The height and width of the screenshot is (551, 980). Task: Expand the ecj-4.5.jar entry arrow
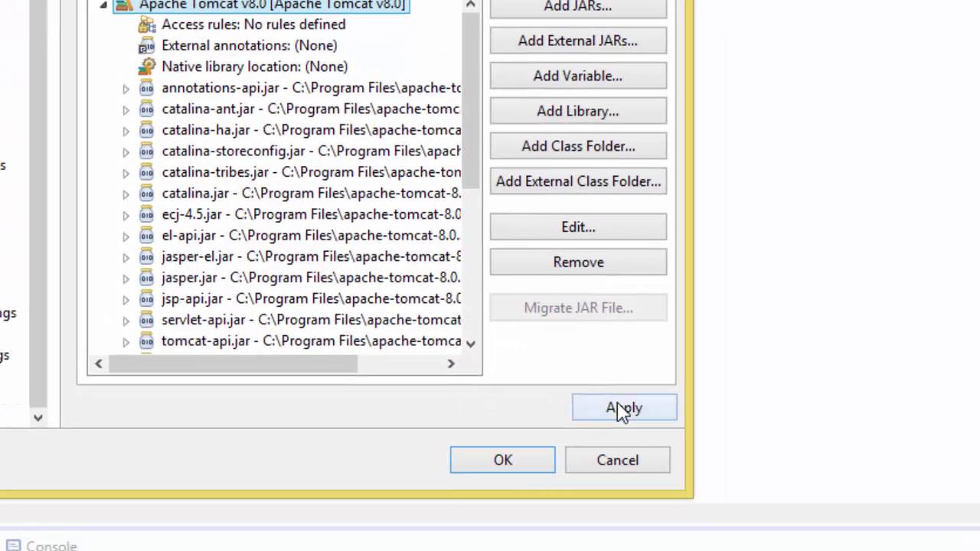tap(126, 215)
